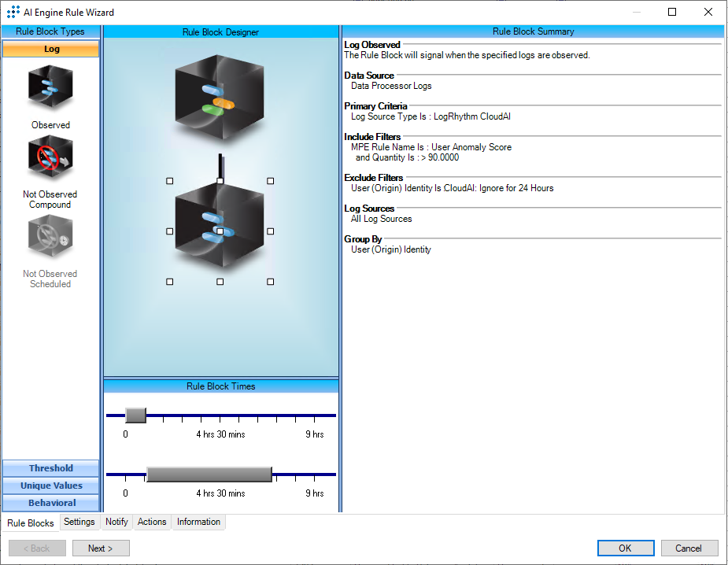Click the selected lower rule block cube
This screenshot has width=728, height=565.
220,231
